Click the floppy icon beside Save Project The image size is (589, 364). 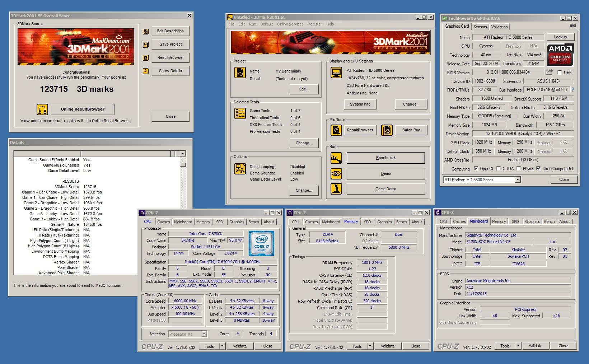click(146, 45)
